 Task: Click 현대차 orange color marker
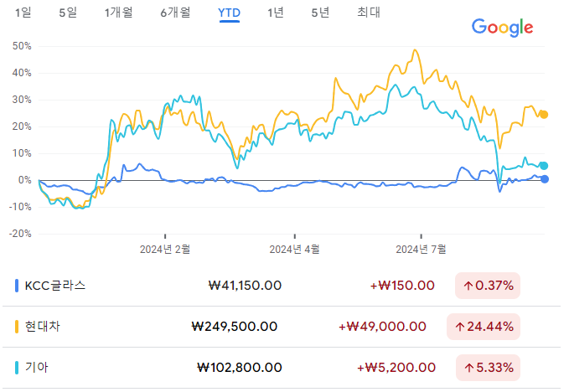16,327
